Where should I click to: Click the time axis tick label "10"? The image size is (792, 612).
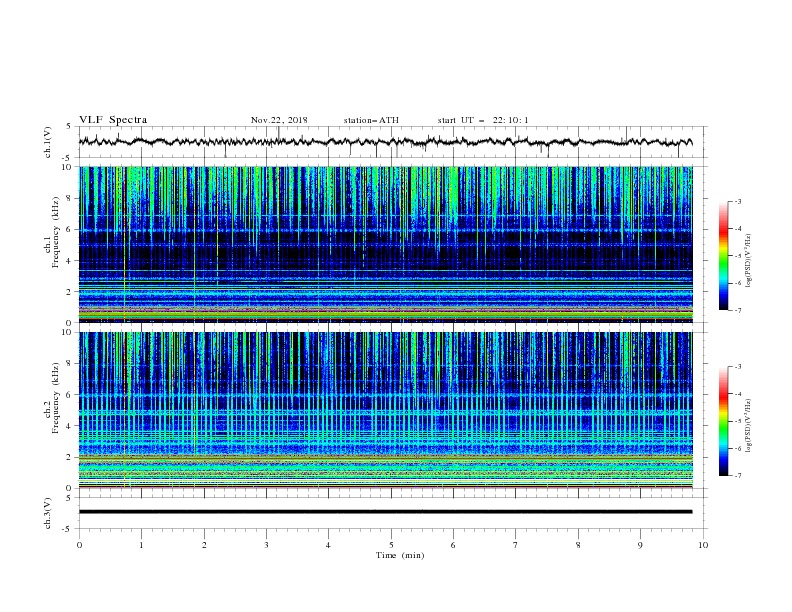[x=703, y=545]
